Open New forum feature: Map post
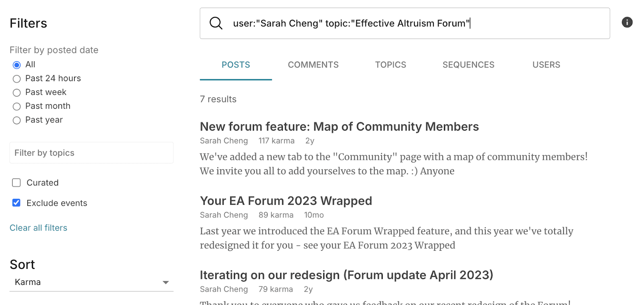The width and height of the screenshot is (644, 305). (x=339, y=127)
